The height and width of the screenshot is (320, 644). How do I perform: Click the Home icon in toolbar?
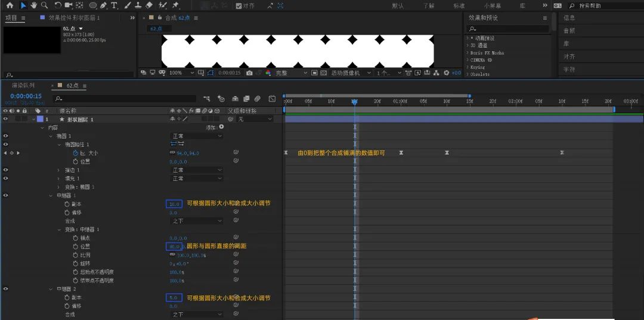point(10,5)
